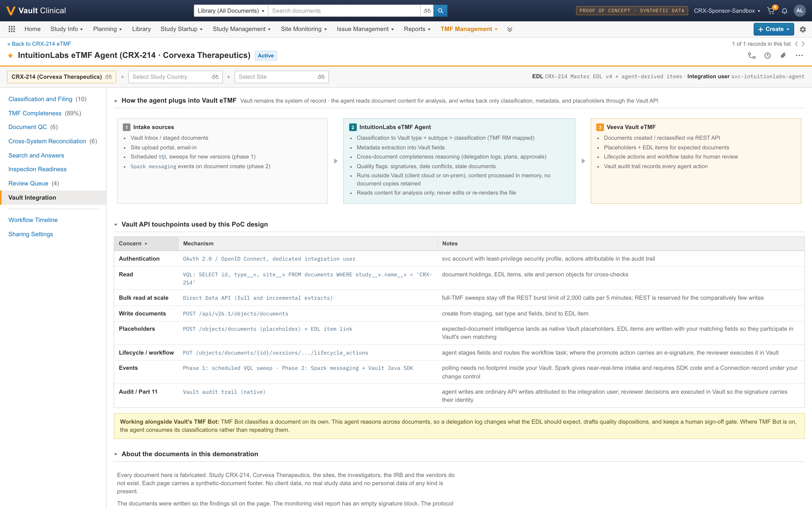The width and height of the screenshot is (812, 508).
Task: Click binoculars icon in Select Site field
Action: coord(321,77)
